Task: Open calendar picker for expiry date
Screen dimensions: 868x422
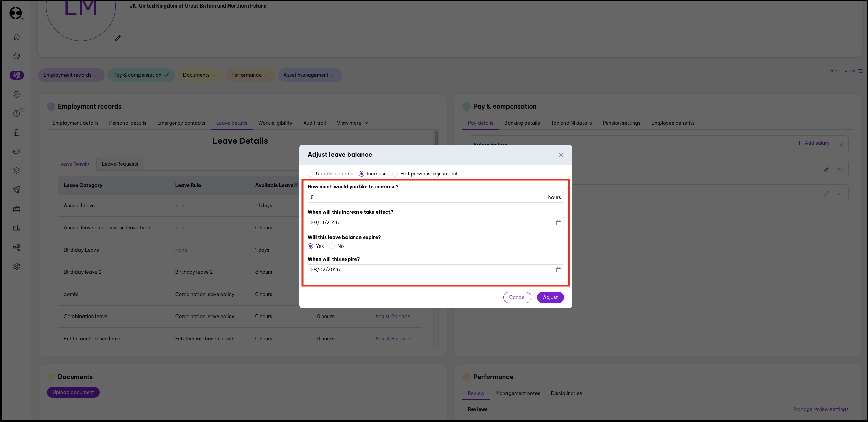Action: click(x=558, y=270)
